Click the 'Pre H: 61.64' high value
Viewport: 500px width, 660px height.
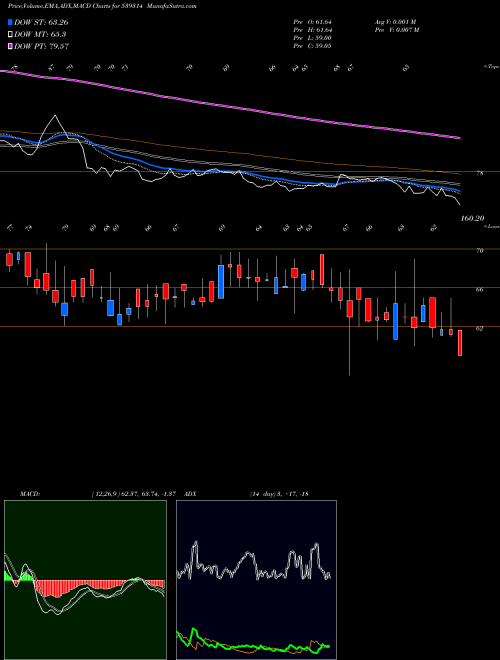point(313,30)
